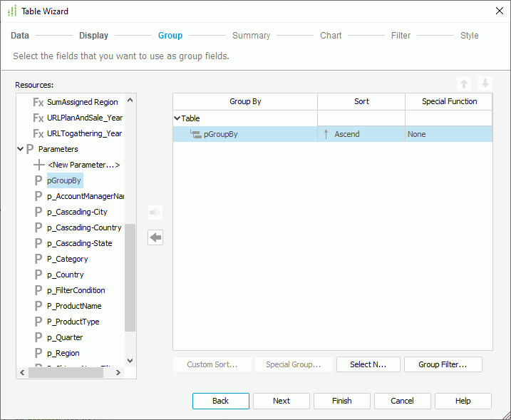
Task: Go to the Filter step
Action: click(401, 35)
